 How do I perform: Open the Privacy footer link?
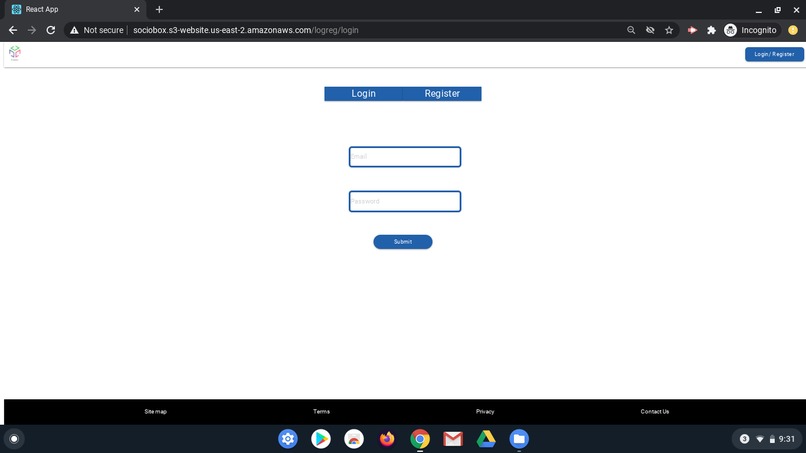[x=485, y=411]
